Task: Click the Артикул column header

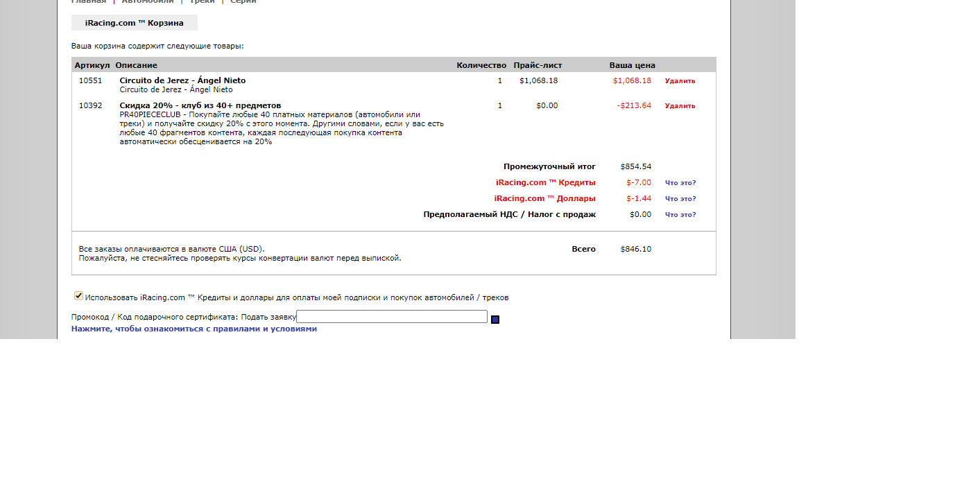Action: 92,65
